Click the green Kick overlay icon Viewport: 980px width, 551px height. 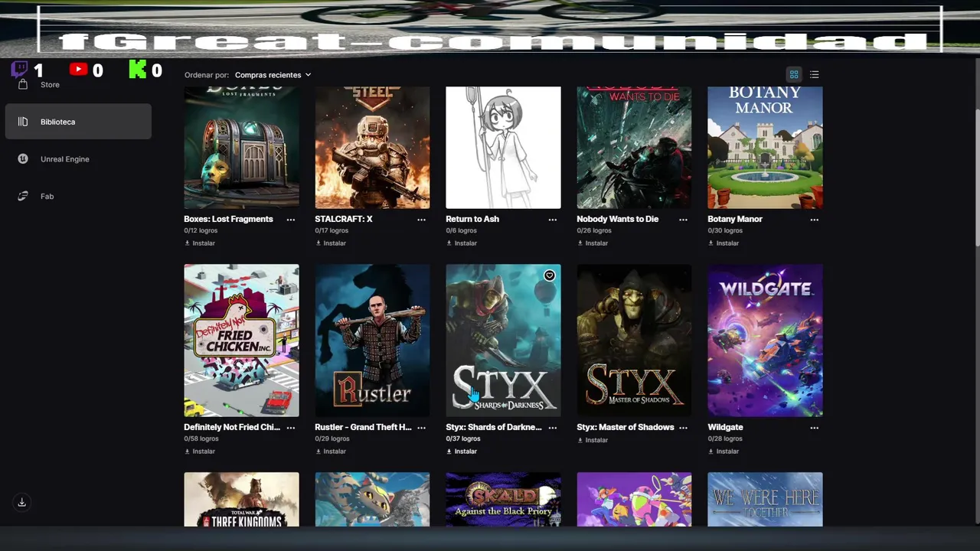click(x=137, y=70)
